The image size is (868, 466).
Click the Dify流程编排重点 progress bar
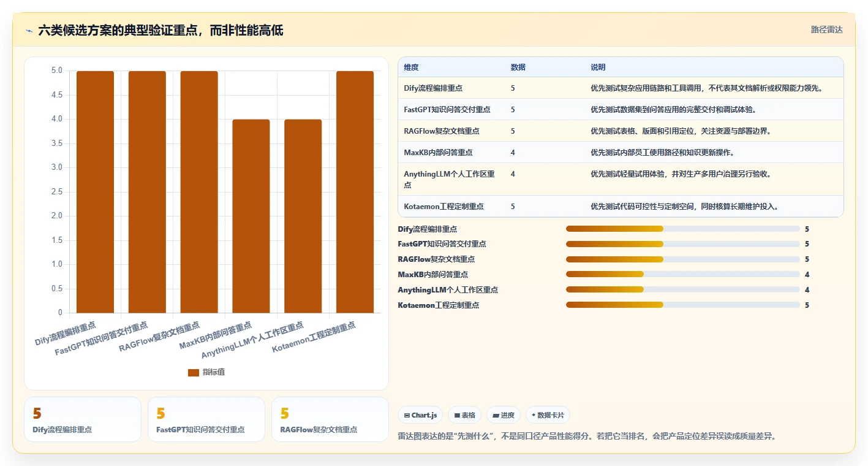683,229
